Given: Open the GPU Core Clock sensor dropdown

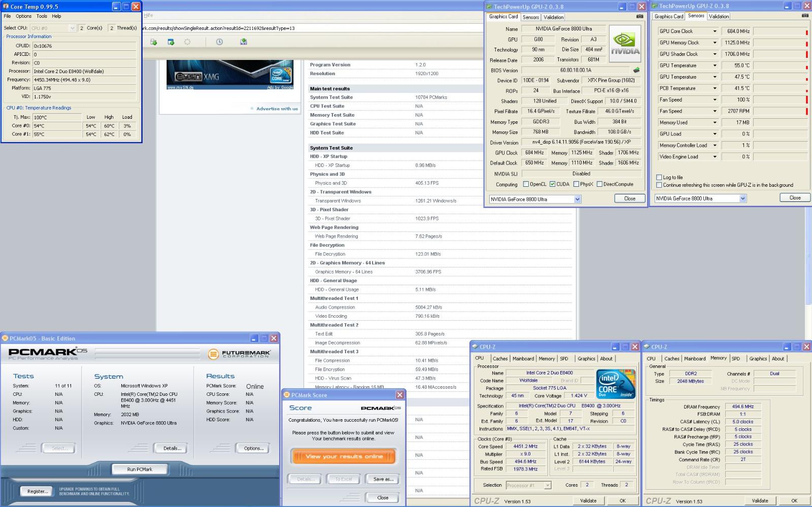Looking at the screenshot, I should coord(715,31).
